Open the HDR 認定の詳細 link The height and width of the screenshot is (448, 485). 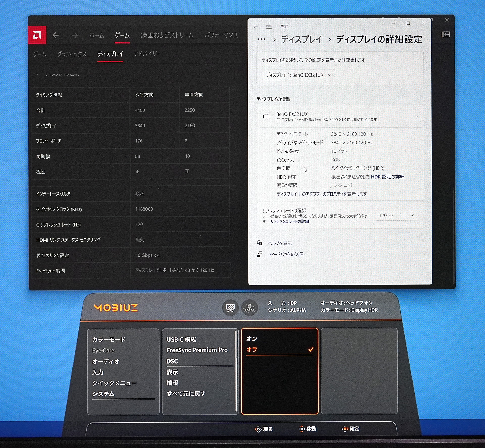coord(387,177)
